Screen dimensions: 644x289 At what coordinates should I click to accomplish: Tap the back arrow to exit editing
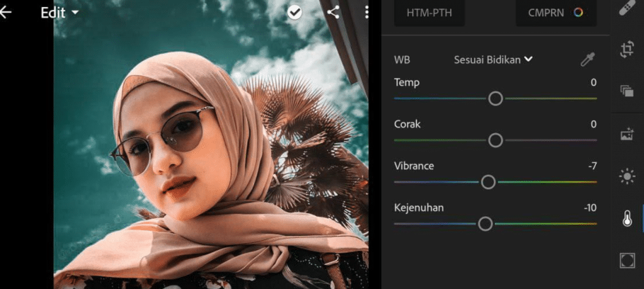point(6,13)
